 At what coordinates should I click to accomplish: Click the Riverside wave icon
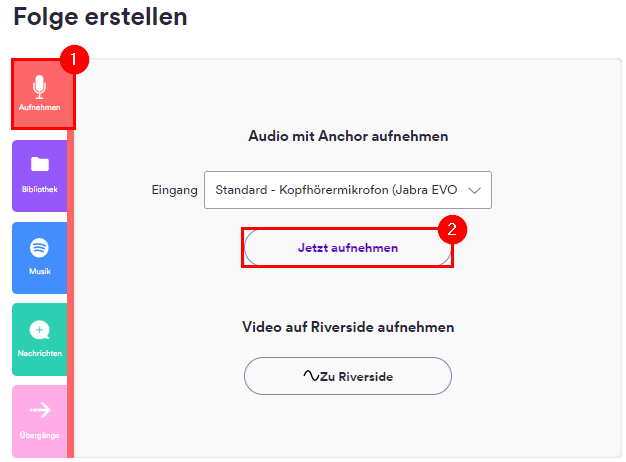click(310, 376)
